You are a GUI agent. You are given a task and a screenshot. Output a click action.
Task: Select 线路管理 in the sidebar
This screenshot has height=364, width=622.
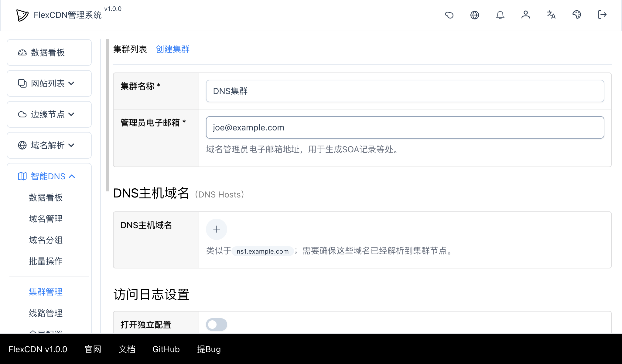[45, 313]
